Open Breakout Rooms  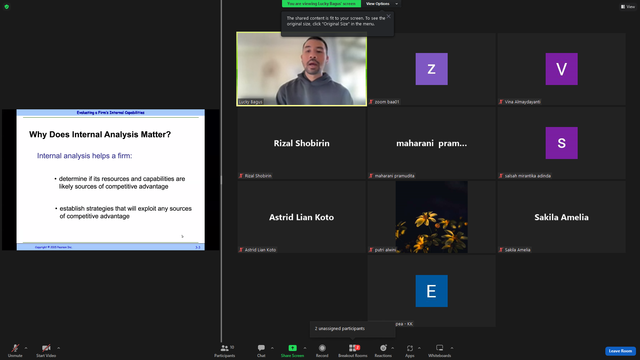click(353, 350)
